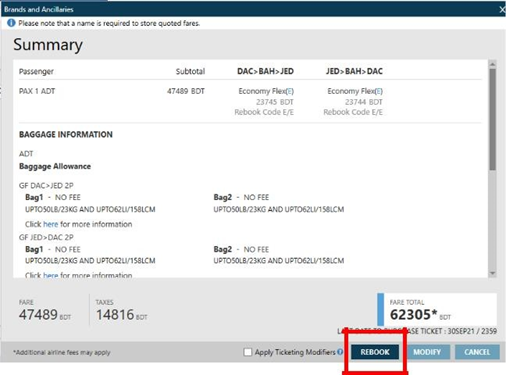Viewport: 506px width, 375px height.
Task: Click the Baggage Allowance label
Action: [x=55, y=166]
